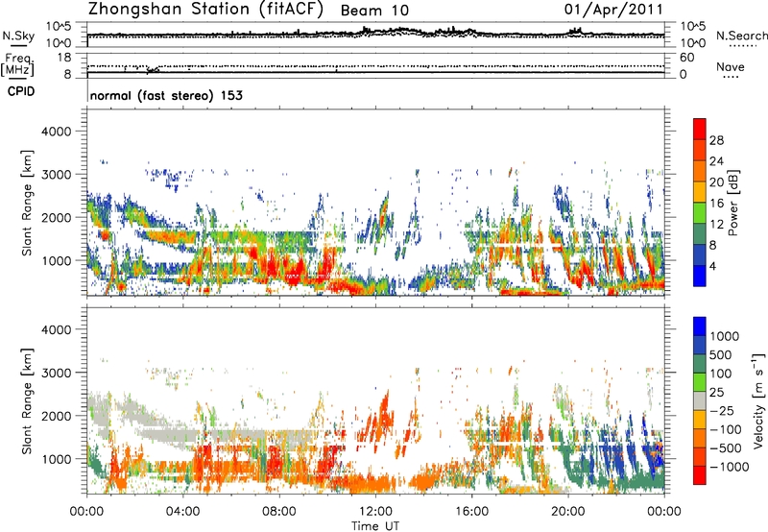Click the 4 dB color bar tick
Screen dimensions: 768x532
712,266
